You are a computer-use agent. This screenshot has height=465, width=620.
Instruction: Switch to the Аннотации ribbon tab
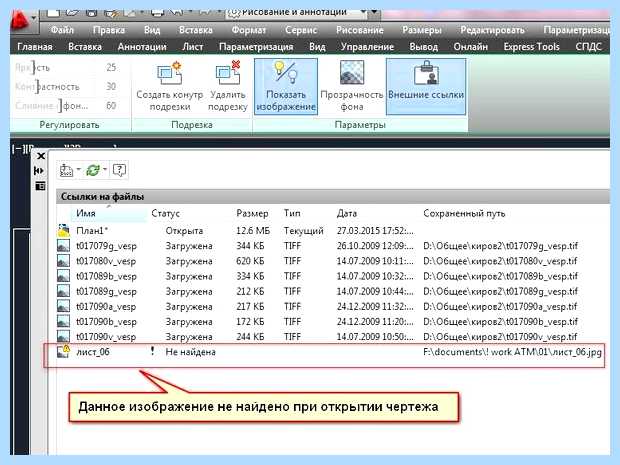[x=142, y=47]
